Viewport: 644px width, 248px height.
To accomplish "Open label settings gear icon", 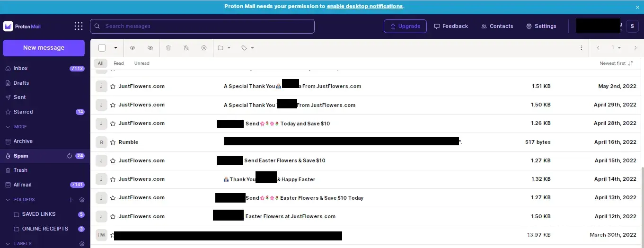I will [x=81, y=244].
